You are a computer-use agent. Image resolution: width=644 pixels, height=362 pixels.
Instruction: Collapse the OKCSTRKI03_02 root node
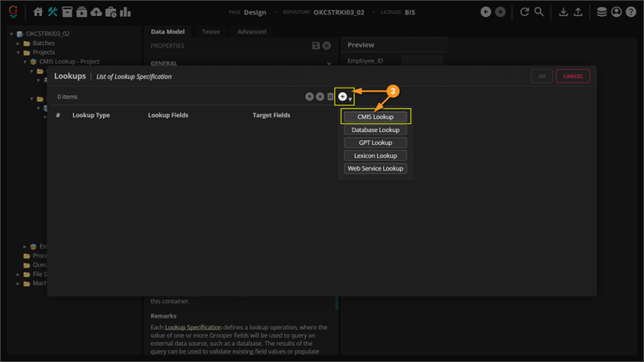(x=11, y=35)
